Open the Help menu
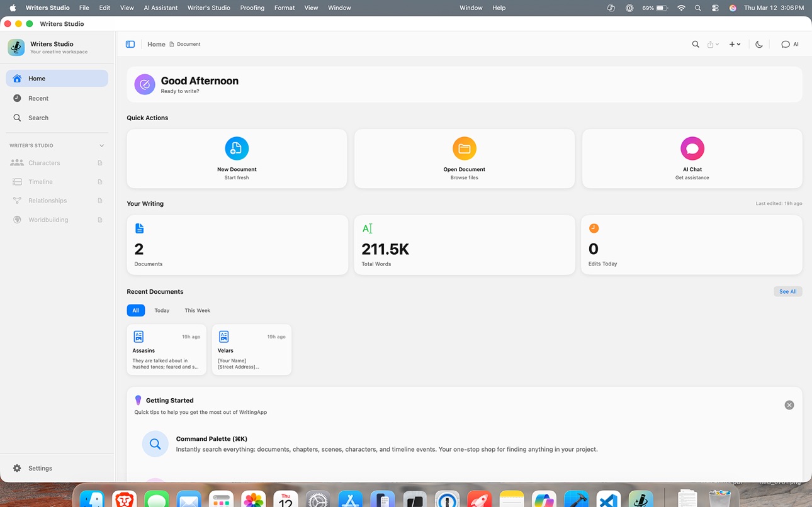Image resolution: width=812 pixels, height=507 pixels. (x=499, y=8)
